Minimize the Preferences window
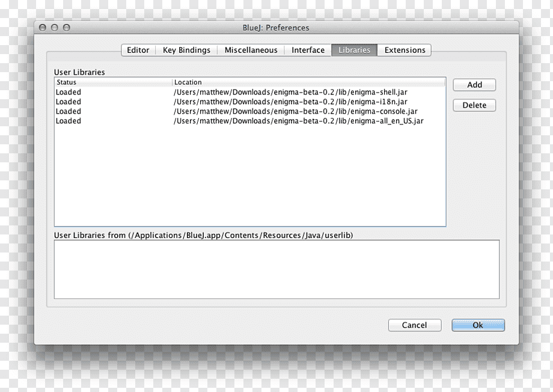Viewport: 553px width, 392px height. coord(55,28)
